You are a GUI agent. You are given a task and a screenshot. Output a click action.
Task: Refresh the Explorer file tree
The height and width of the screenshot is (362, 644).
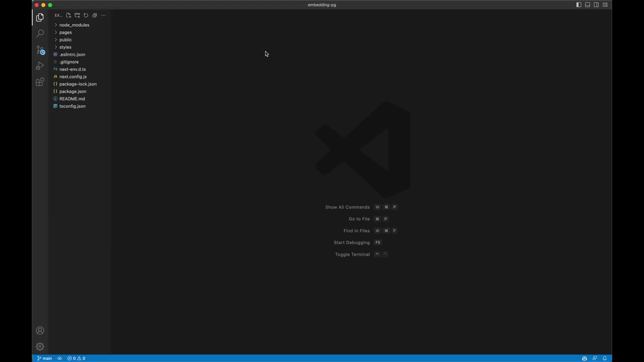[x=86, y=15]
